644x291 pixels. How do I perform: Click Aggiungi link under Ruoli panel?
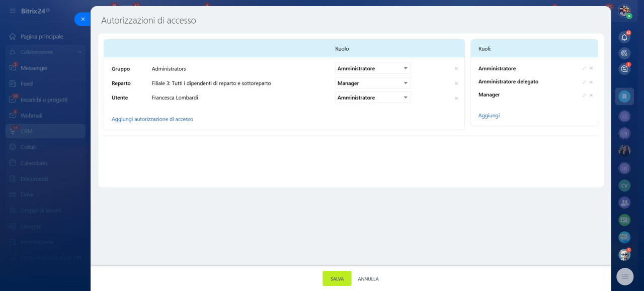[489, 116]
